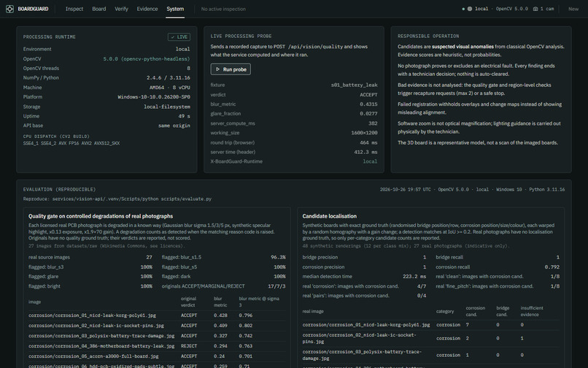Click the corrosion recall value 0.792
588x368 pixels.
click(x=552, y=267)
